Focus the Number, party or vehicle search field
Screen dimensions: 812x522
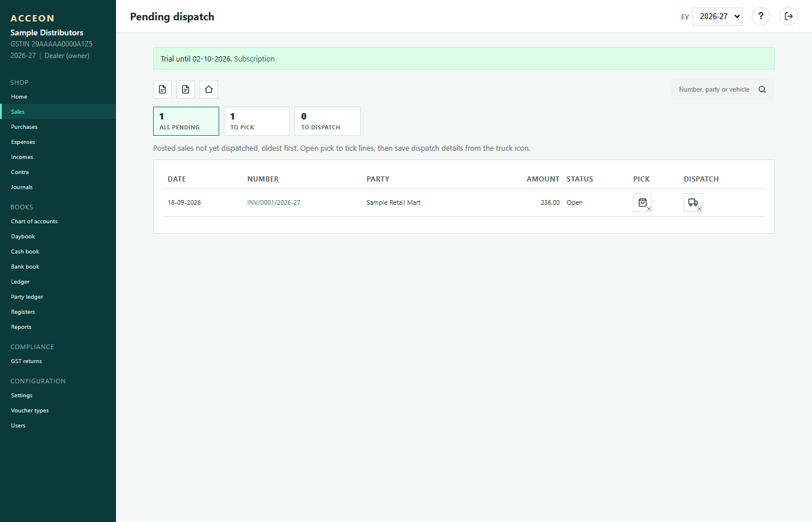(715, 89)
